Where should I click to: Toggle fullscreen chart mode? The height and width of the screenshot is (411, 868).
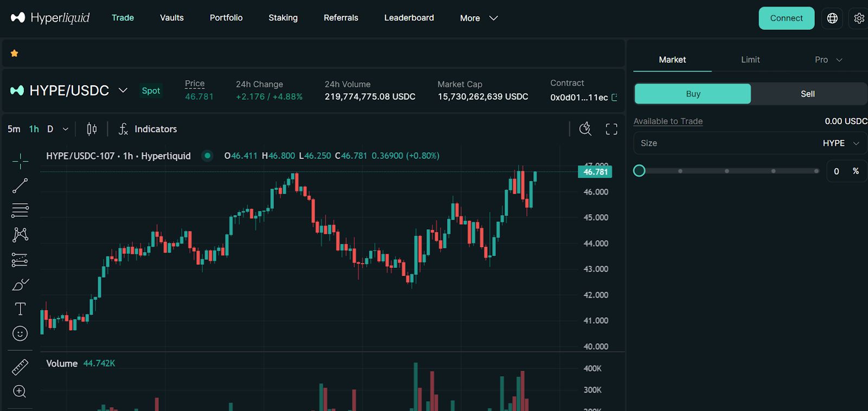coord(611,129)
